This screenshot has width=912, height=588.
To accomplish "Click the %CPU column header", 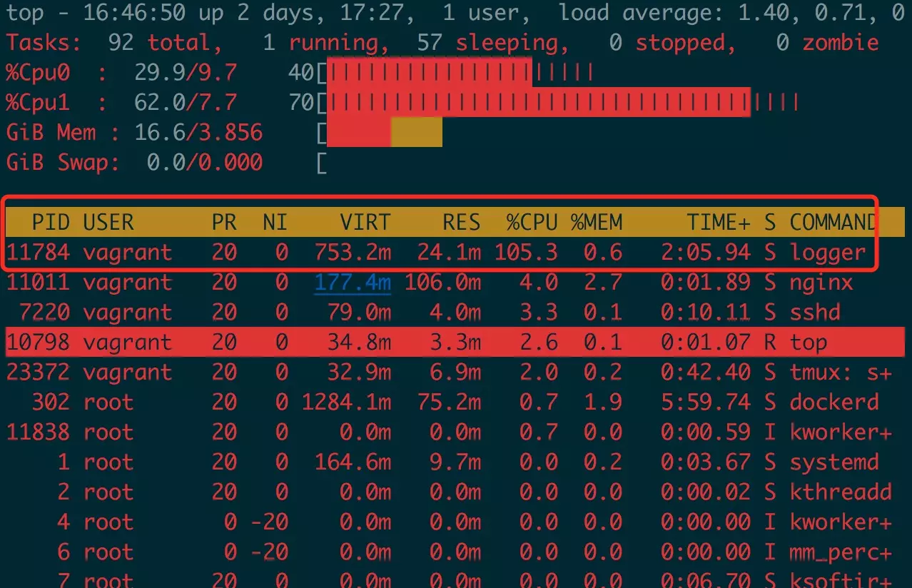I will pos(532,223).
